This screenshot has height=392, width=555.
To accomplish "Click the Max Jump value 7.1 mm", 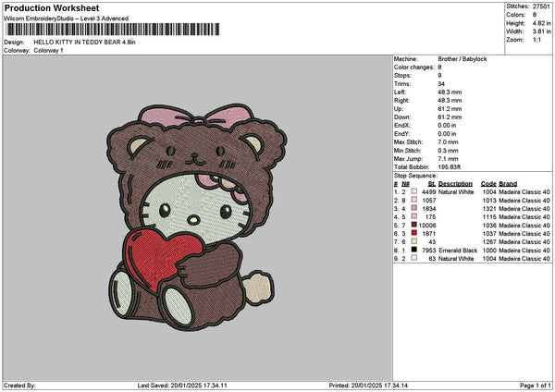I will (x=448, y=159).
